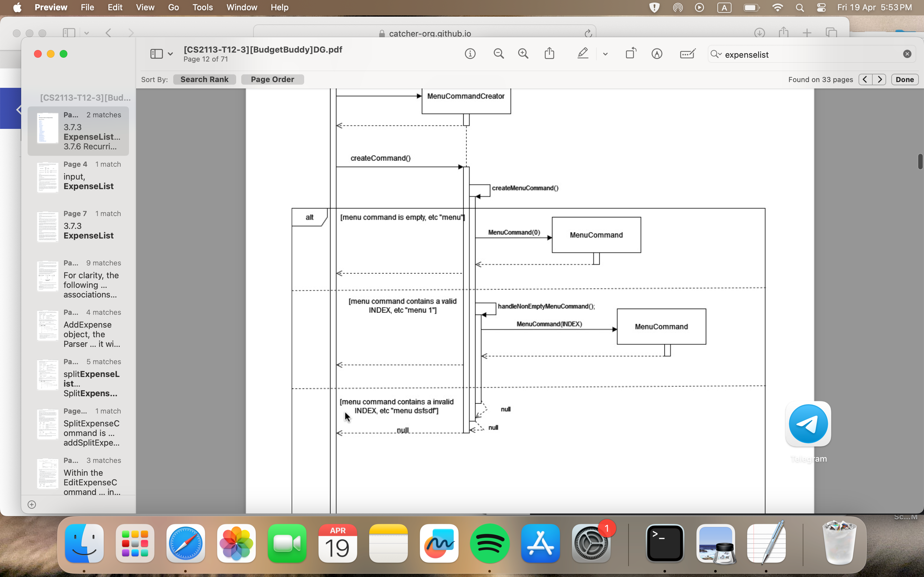Click the Share icon in Preview toolbar
Viewport: 924px width, 577px height.
[550, 54]
